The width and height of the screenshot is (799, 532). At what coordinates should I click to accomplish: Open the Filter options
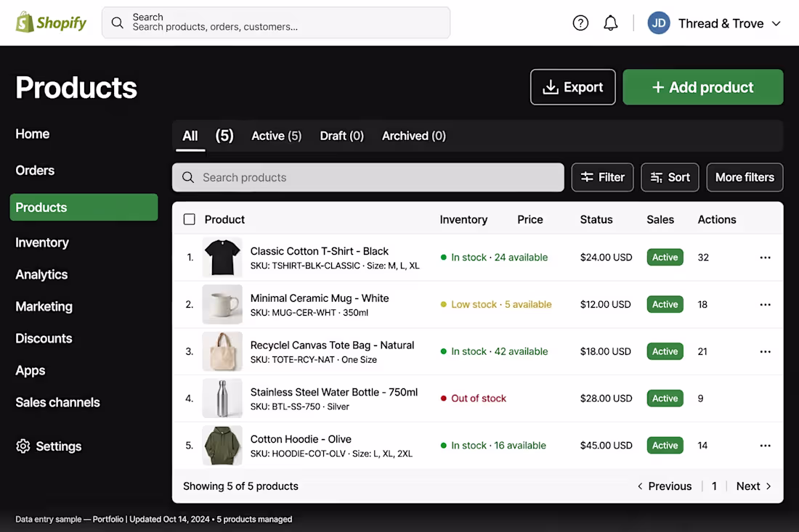(x=602, y=177)
